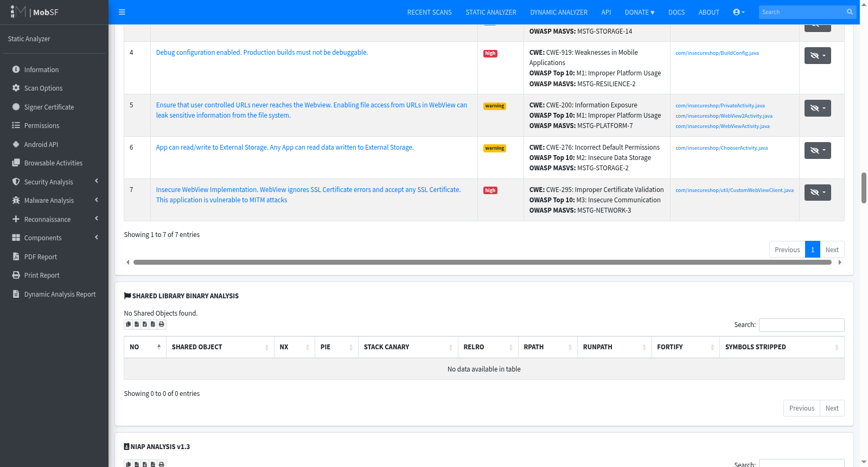
Task: Open Information in the sidebar
Action: 54,69
